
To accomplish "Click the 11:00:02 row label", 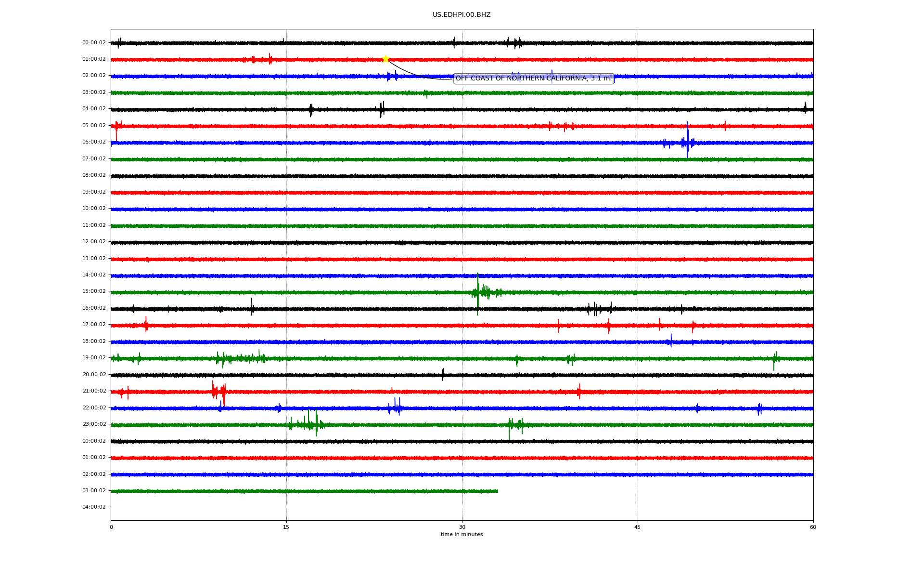I will click(94, 225).
